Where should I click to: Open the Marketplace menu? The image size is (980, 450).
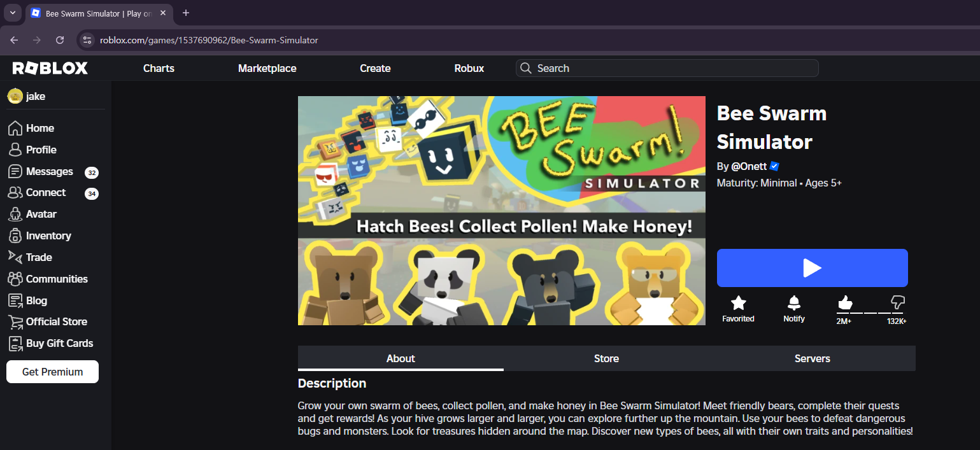pos(267,68)
